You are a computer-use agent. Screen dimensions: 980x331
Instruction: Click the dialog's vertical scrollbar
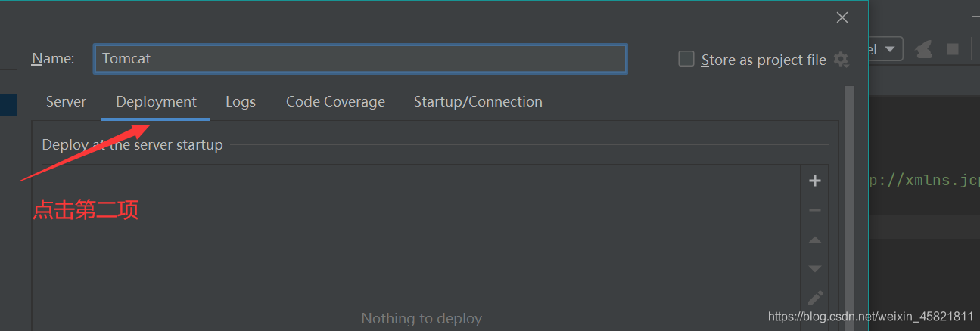coord(849,204)
